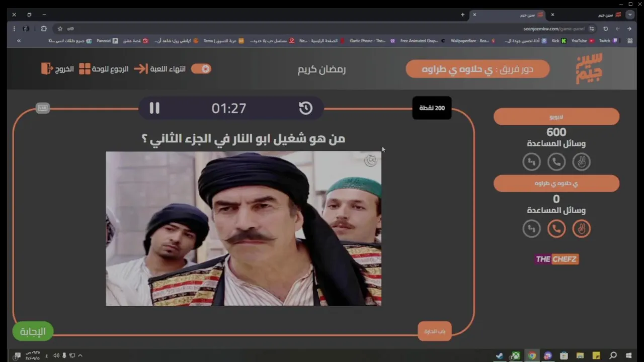This screenshot has width=644, height=362.
Task: Click the باب الحارة category tag
Action: pyautogui.click(x=435, y=331)
